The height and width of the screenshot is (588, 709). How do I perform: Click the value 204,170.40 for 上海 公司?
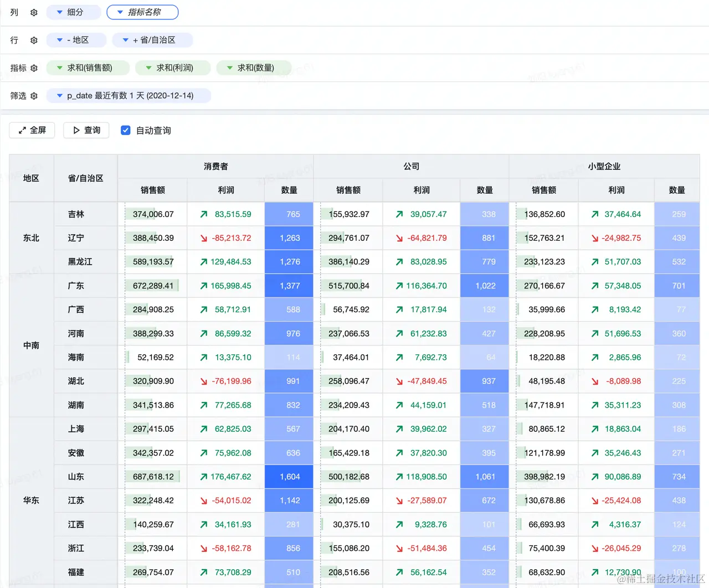[349, 429]
